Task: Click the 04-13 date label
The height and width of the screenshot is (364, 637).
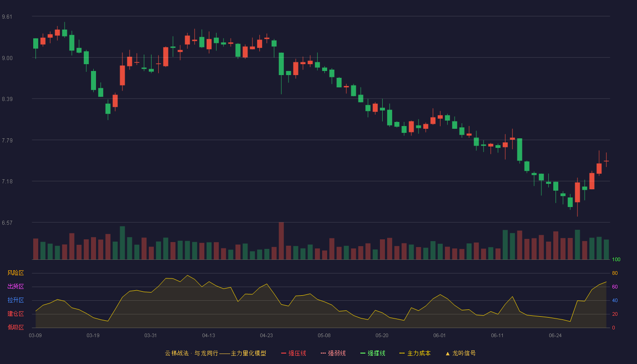Action: tap(208, 335)
